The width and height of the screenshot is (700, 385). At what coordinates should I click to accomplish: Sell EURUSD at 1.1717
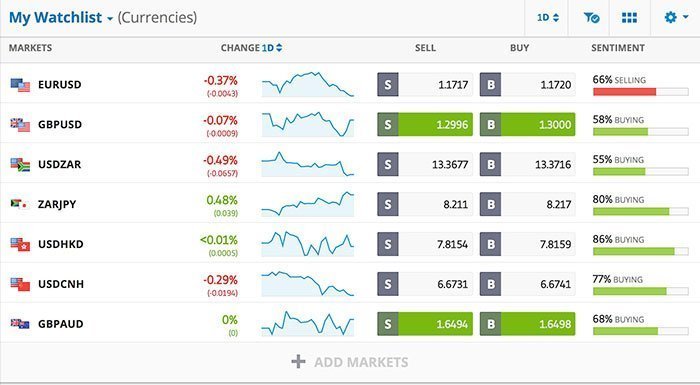425,84
